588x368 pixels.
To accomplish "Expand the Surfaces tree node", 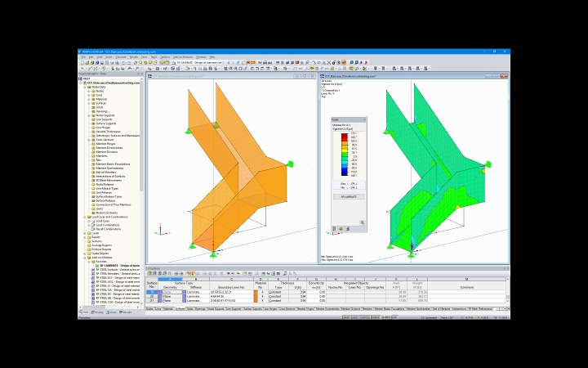I will [89, 103].
